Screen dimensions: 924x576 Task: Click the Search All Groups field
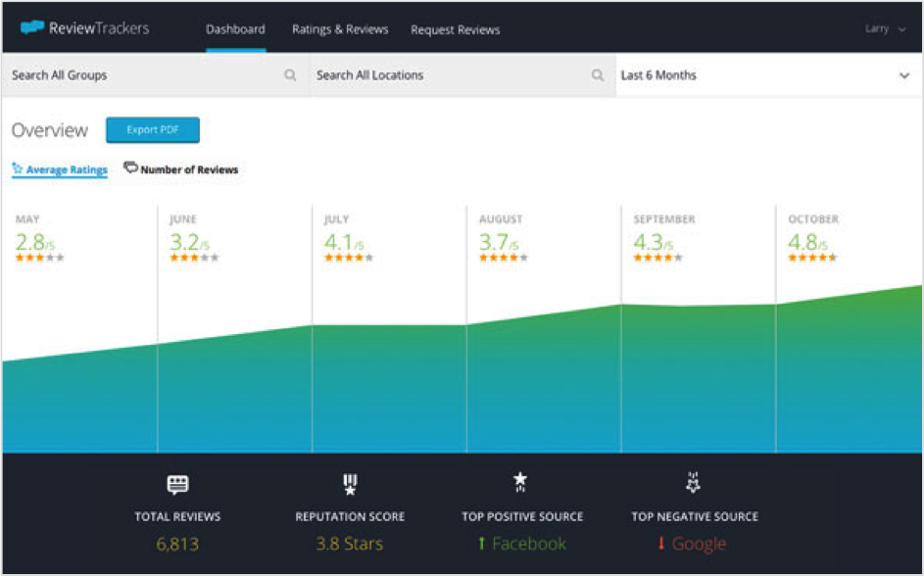click(155, 74)
